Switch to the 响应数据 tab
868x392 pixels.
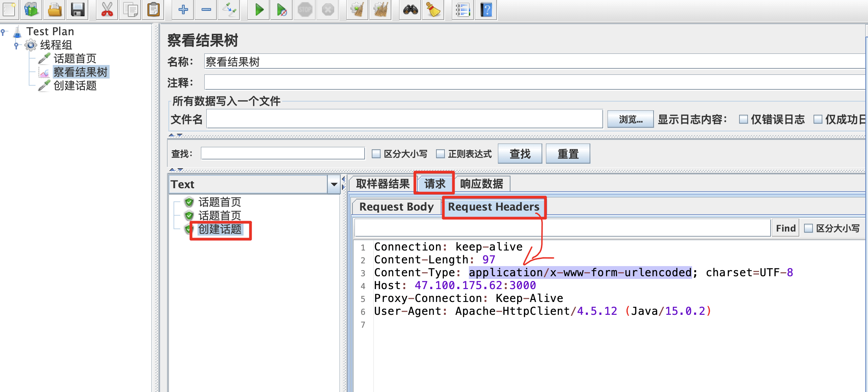click(481, 184)
